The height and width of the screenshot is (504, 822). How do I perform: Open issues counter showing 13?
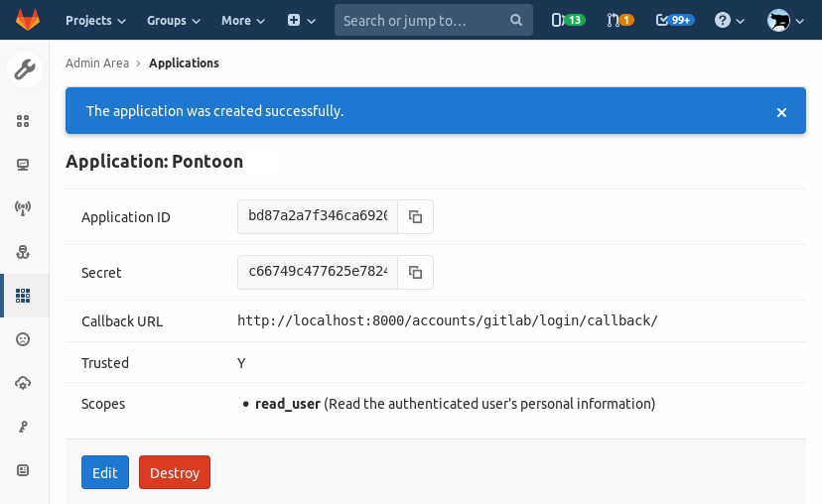pyautogui.click(x=568, y=20)
